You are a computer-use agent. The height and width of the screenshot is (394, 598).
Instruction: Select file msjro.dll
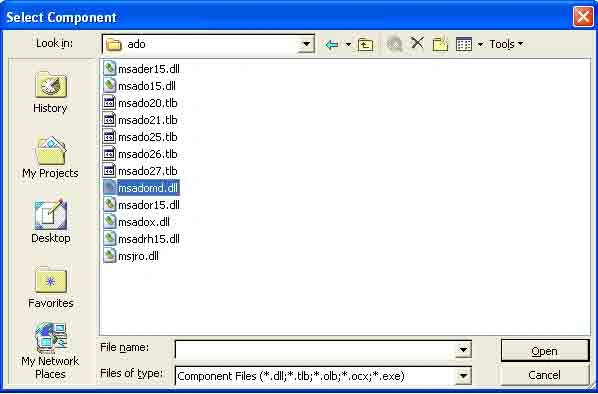pos(131,256)
